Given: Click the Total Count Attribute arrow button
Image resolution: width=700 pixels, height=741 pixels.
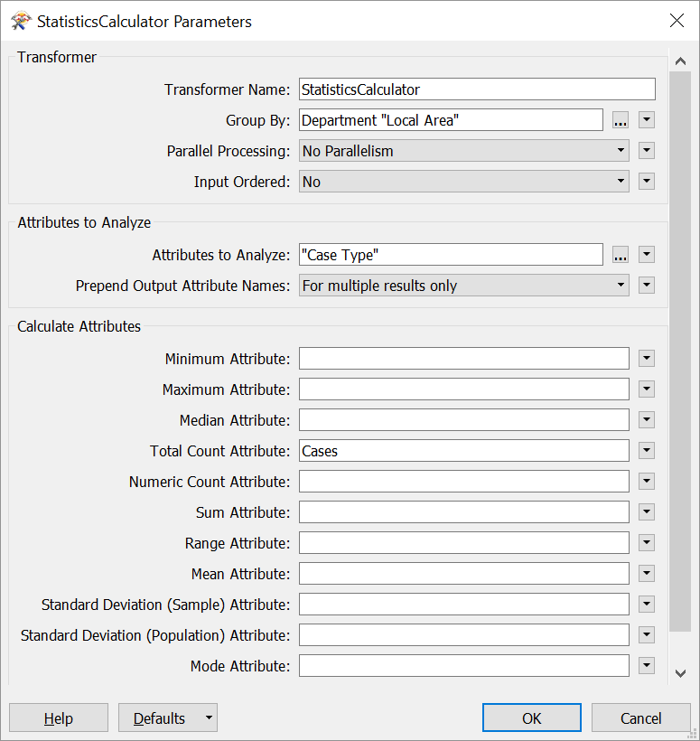Looking at the screenshot, I should [646, 451].
